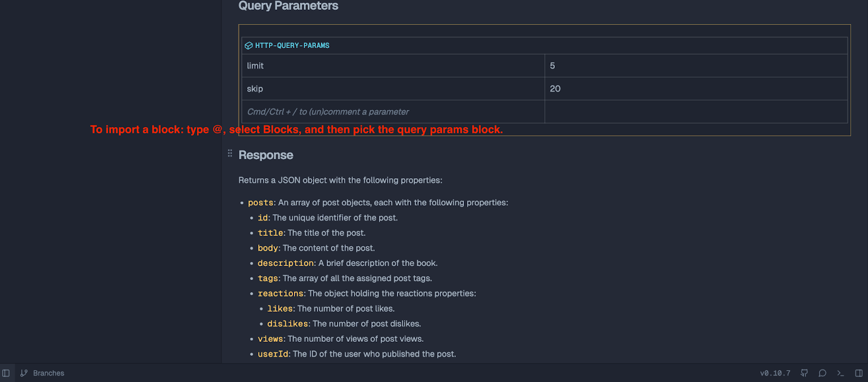The width and height of the screenshot is (868, 382).
Task: Click the empty new parameter name field
Action: [x=392, y=112]
